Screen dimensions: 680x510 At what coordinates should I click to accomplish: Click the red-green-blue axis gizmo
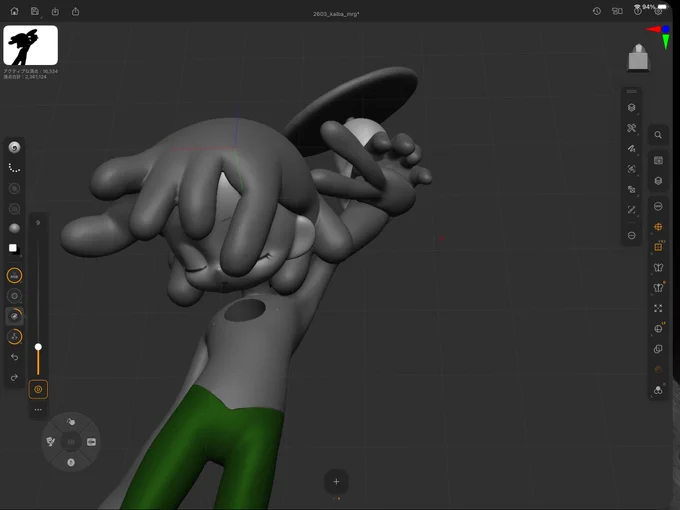pyautogui.click(x=659, y=36)
